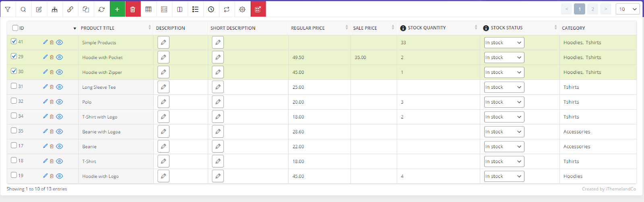Uncheck the checkbox for product ID 41

(x=14, y=41)
